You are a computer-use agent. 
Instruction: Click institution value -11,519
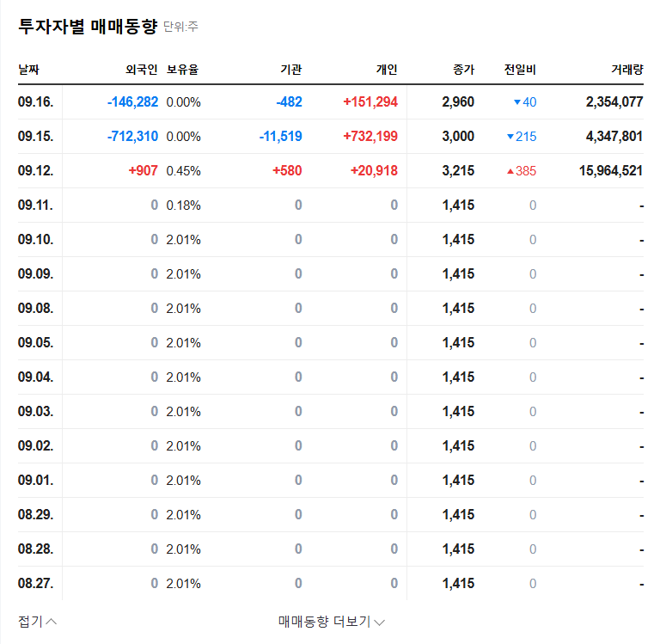pos(281,137)
